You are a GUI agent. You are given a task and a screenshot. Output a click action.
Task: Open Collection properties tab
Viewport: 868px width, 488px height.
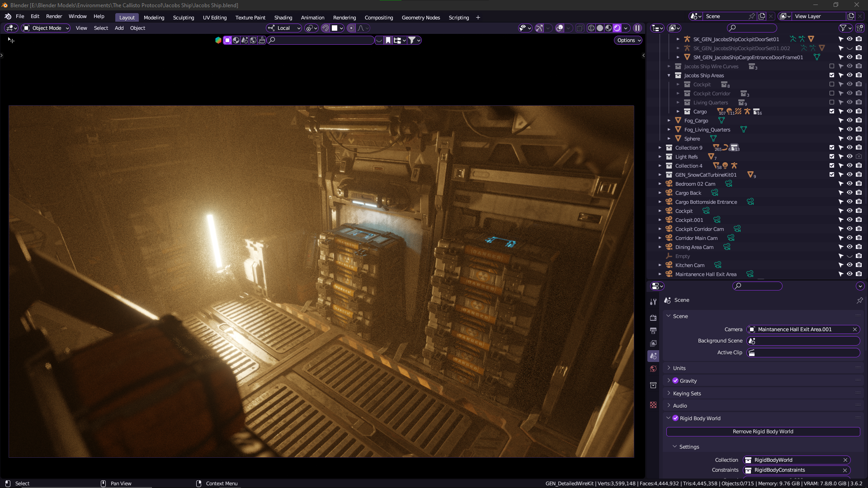[x=653, y=385]
